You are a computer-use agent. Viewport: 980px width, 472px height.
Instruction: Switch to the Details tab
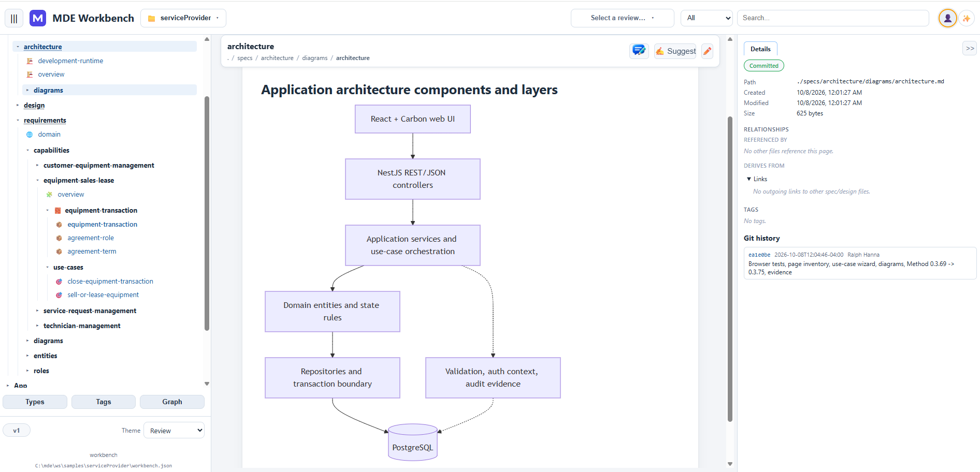(x=760, y=49)
